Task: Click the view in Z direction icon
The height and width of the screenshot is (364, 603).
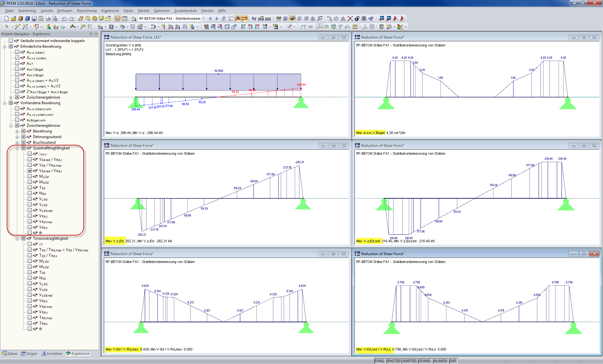Action: click(x=257, y=27)
